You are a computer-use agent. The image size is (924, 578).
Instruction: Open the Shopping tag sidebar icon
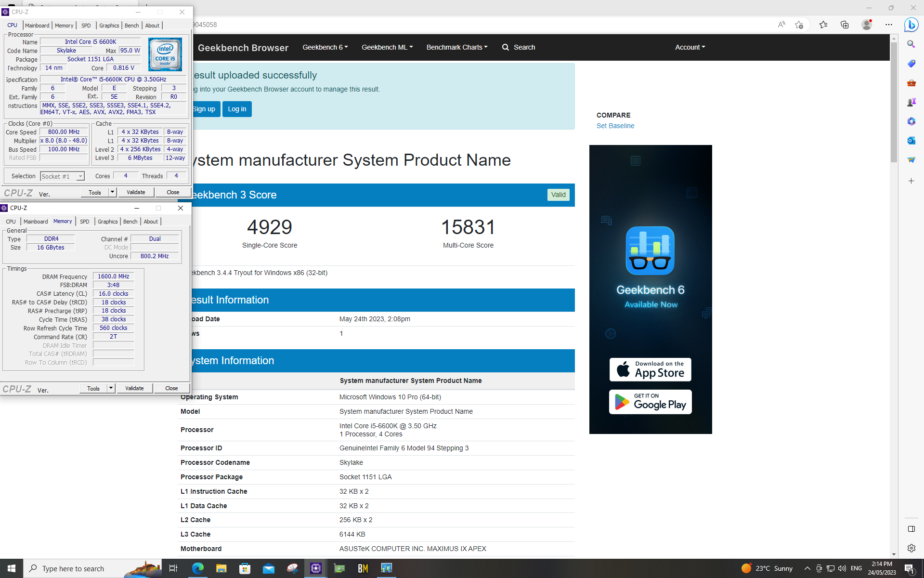pyautogui.click(x=911, y=64)
